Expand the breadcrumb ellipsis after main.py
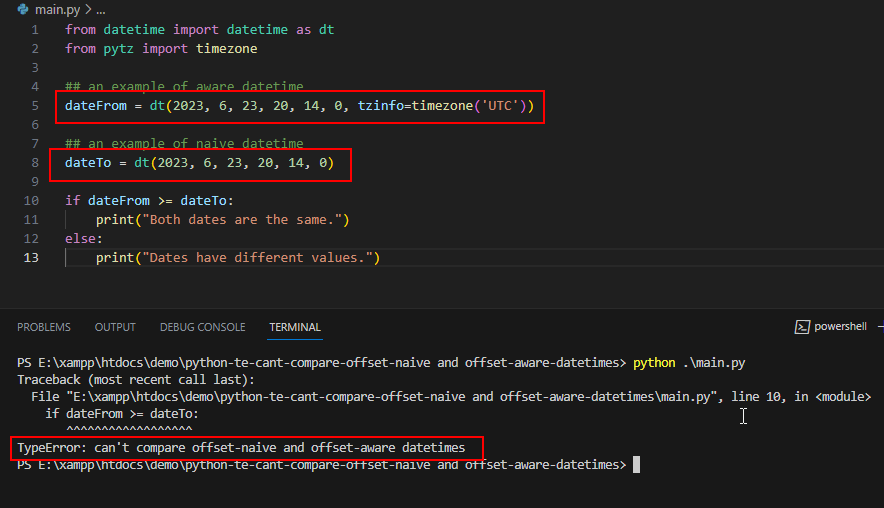This screenshot has height=508, width=884. (100, 10)
